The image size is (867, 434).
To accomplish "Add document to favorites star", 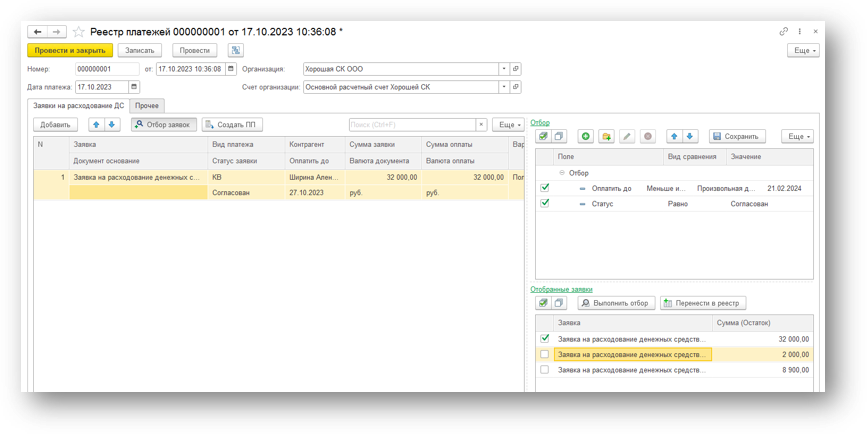I will [79, 32].
